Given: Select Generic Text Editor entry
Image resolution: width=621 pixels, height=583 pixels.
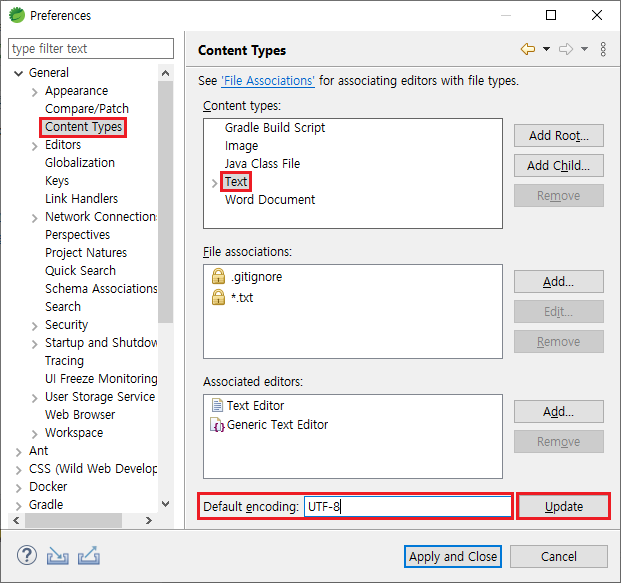Looking at the screenshot, I should click(x=277, y=425).
